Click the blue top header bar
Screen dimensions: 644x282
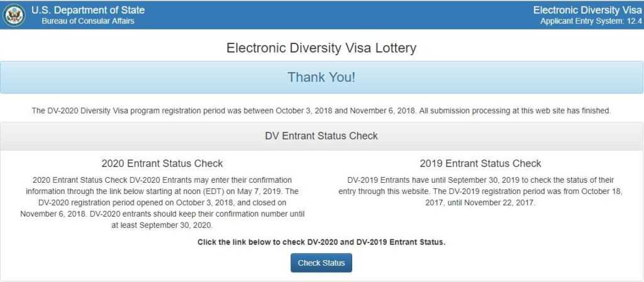coord(321,14)
